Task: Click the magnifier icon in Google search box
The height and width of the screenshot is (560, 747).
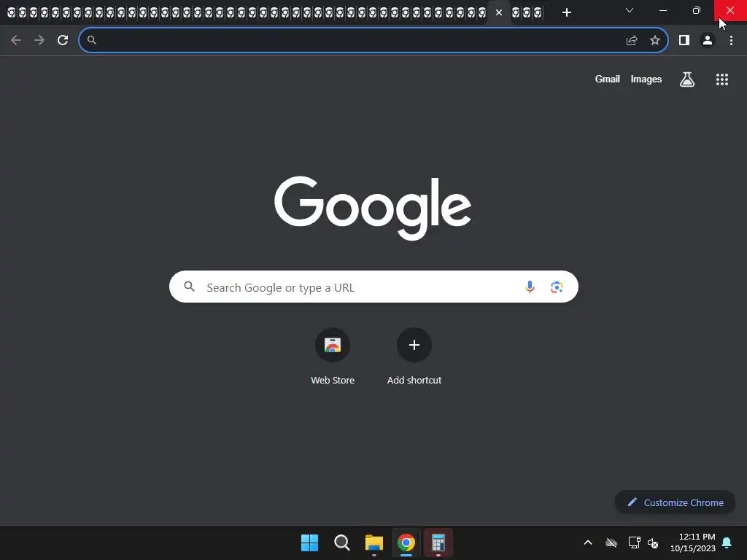Action: pyautogui.click(x=190, y=287)
